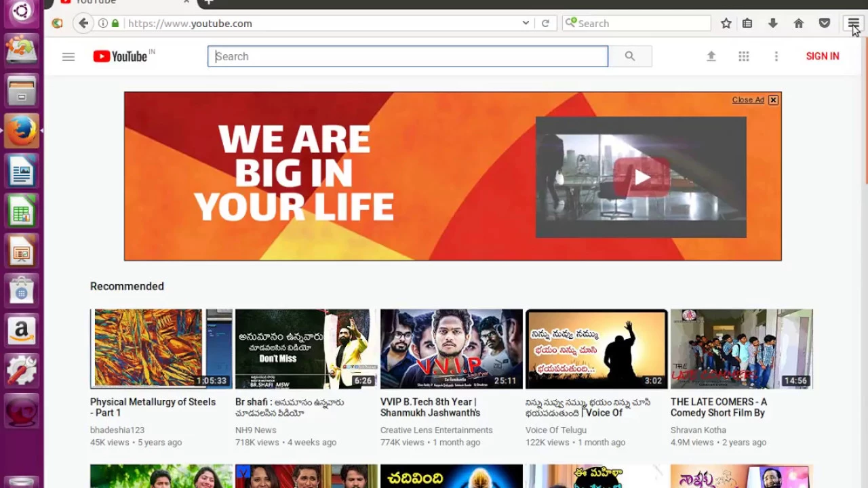Open channel Shravan Kotha
Image resolution: width=868 pixels, height=488 pixels.
[x=698, y=430]
